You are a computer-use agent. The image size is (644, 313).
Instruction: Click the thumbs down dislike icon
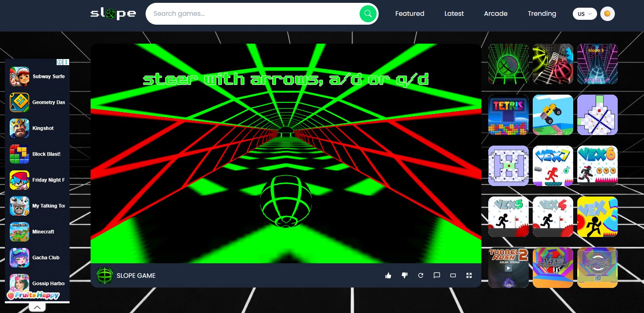pos(405,275)
